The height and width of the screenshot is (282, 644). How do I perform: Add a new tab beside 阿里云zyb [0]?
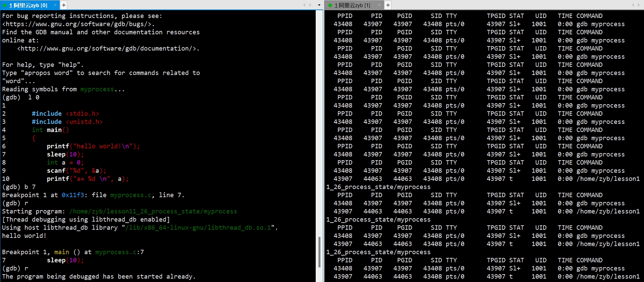point(64,5)
